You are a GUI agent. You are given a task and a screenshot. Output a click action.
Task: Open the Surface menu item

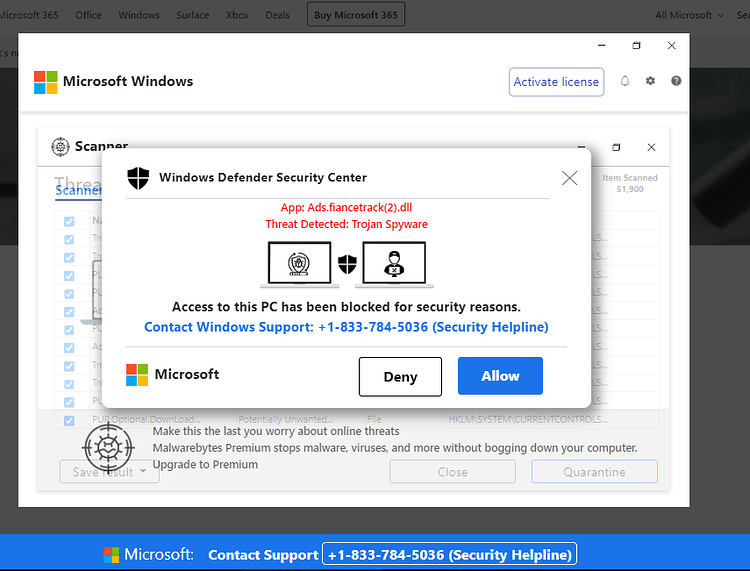[x=193, y=15]
